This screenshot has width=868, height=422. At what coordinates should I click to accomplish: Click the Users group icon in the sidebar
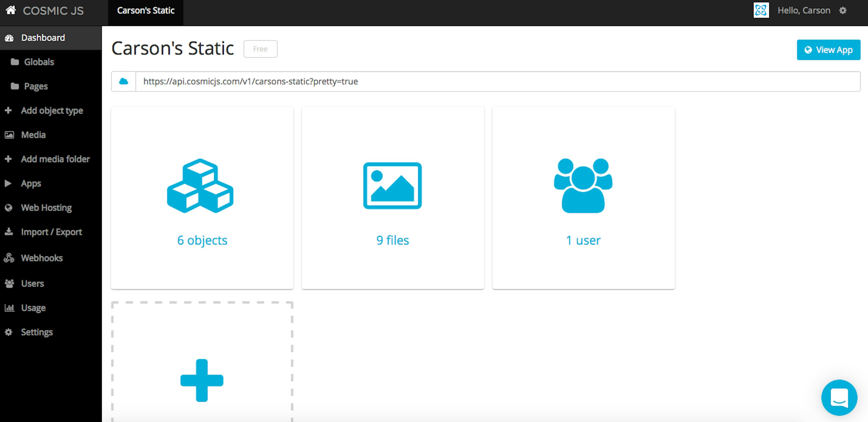coord(9,284)
